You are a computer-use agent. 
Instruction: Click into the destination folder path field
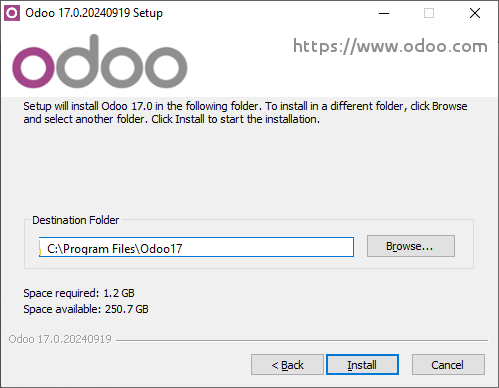coord(196,247)
